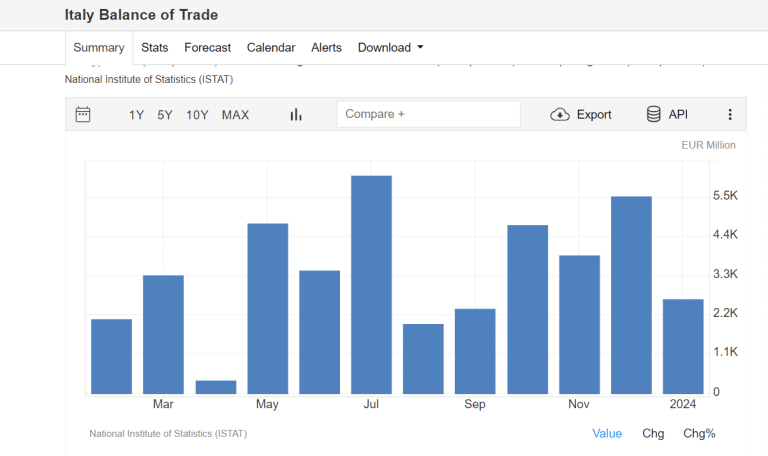Select the Value chart view

[607, 433]
